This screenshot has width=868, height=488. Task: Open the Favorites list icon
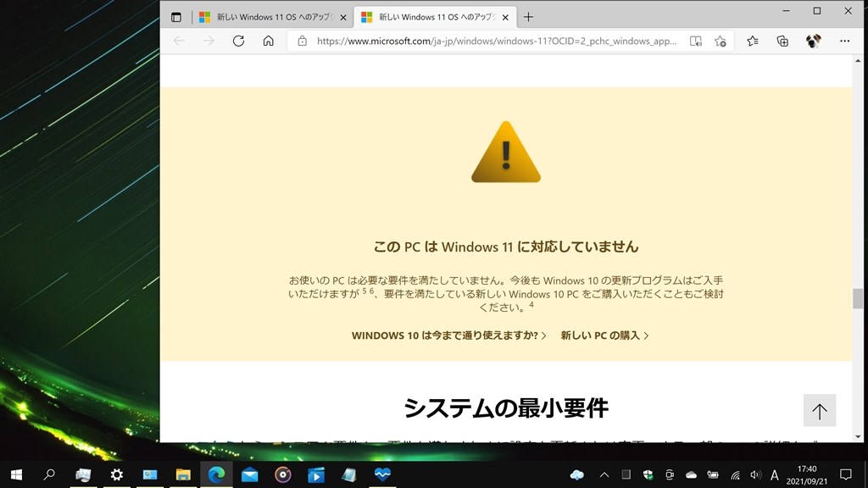pos(751,40)
